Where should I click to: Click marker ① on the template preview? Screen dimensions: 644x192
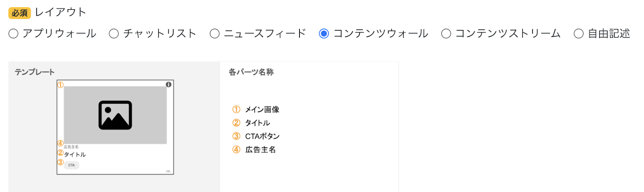[60, 85]
